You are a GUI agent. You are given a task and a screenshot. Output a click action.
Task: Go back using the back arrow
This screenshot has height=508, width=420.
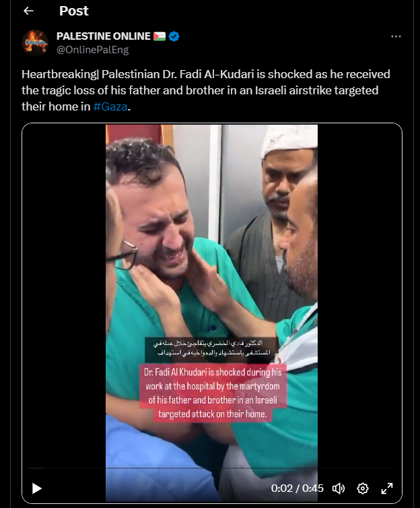pos(28,11)
